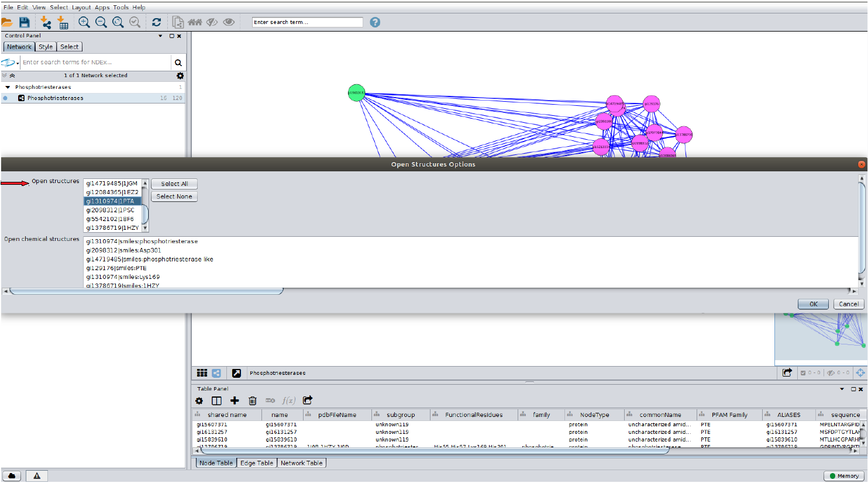Sort by the FunctionalResidues column header
This screenshot has height=483, width=868.
(474, 415)
